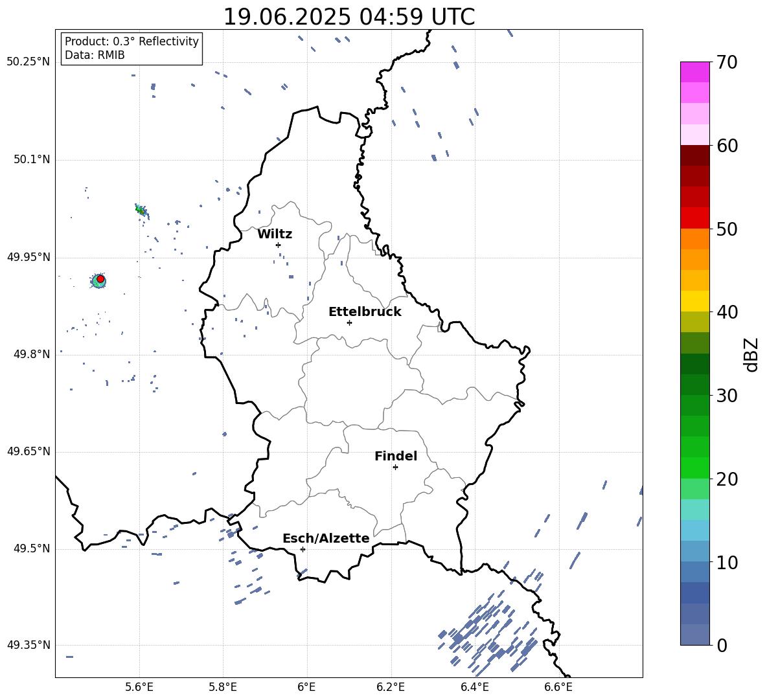Click 'Product: 0.3° Reflectivity' legend text

click(132, 41)
